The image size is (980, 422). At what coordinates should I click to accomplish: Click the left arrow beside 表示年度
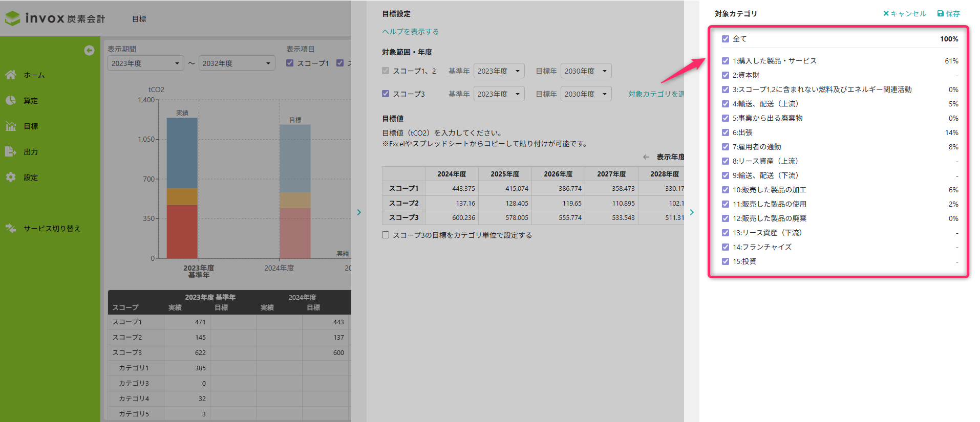(x=646, y=157)
